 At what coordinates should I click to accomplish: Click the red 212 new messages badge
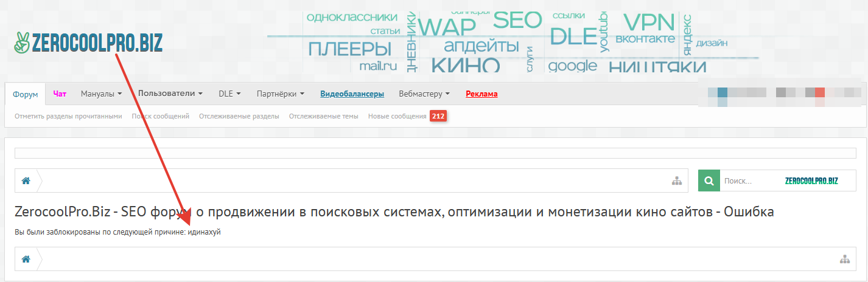coord(438,116)
